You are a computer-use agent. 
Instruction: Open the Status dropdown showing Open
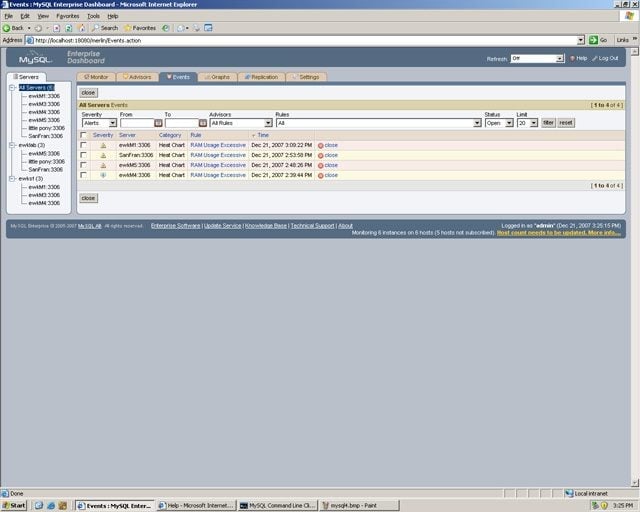click(499, 123)
